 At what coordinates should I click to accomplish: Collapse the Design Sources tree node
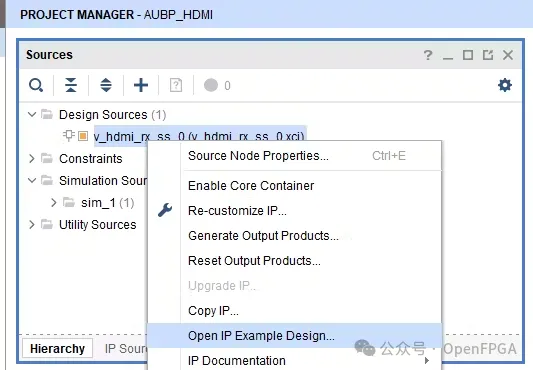pos(32,114)
